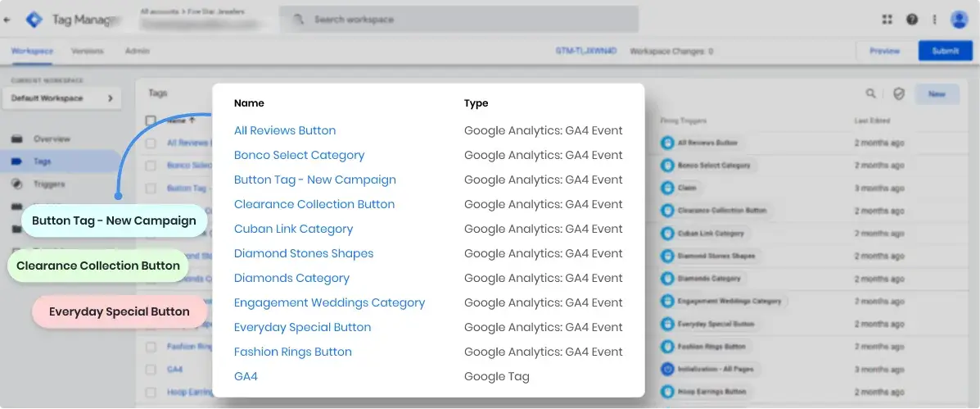Click the New tag button
The height and width of the screenshot is (409, 980).
[937, 93]
